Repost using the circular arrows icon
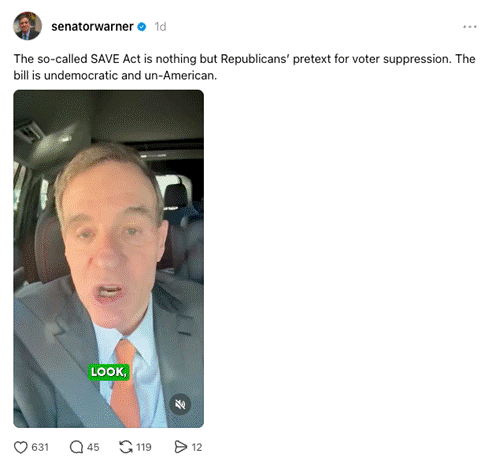 click(126, 447)
